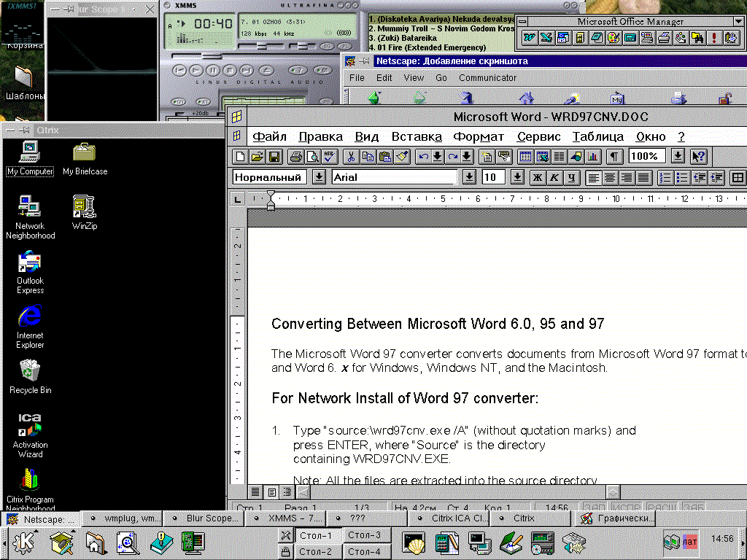Open the Word document control menu

pyautogui.click(x=237, y=136)
